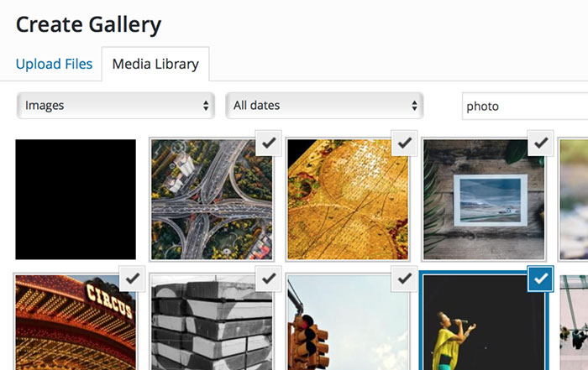The width and height of the screenshot is (588, 370).
Task: Deselect the traffic light photo checkmark
Action: [405, 279]
